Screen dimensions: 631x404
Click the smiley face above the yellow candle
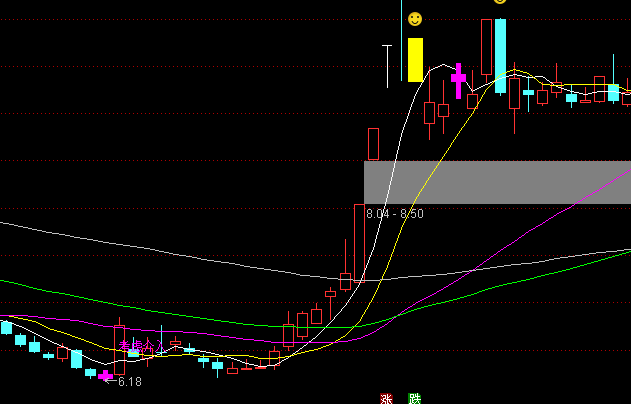pyautogui.click(x=414, y=19)
